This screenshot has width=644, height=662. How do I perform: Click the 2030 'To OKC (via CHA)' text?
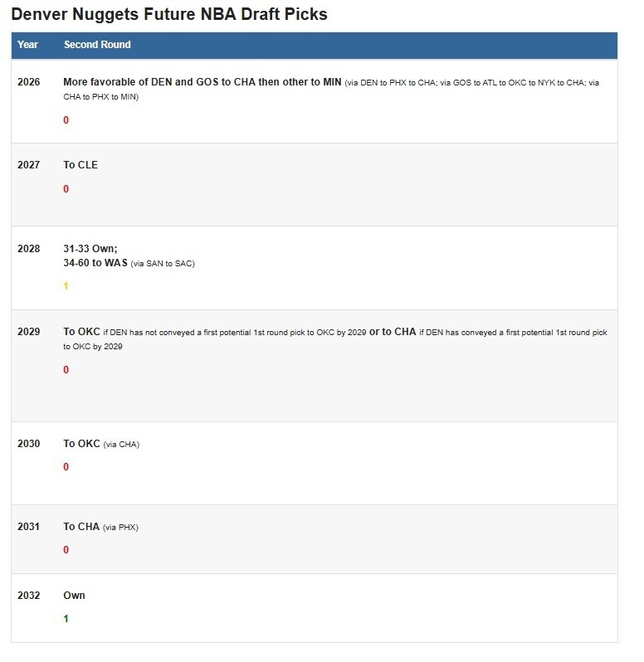(x=101, y=444)
